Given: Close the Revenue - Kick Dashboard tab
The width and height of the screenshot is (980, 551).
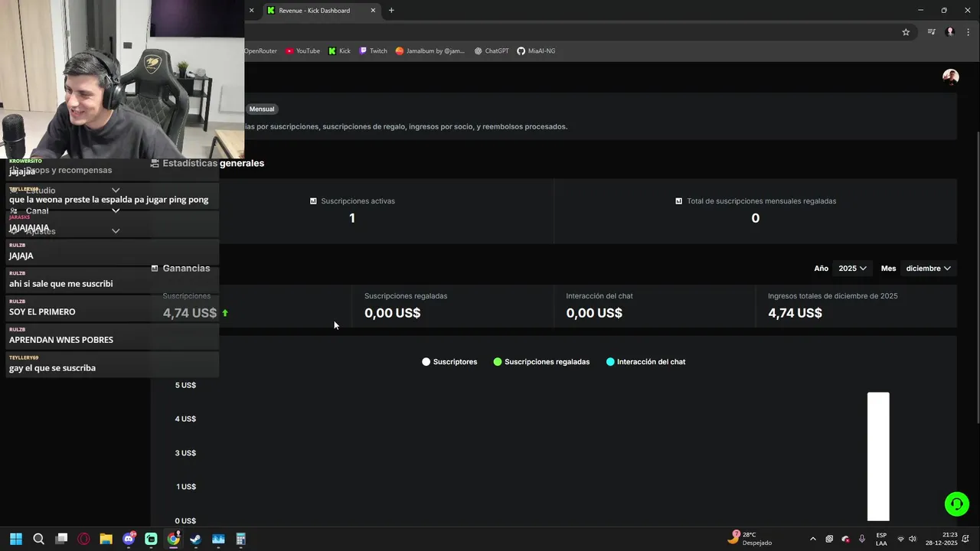Looking at the screenshot, I should tap(373, 11).
